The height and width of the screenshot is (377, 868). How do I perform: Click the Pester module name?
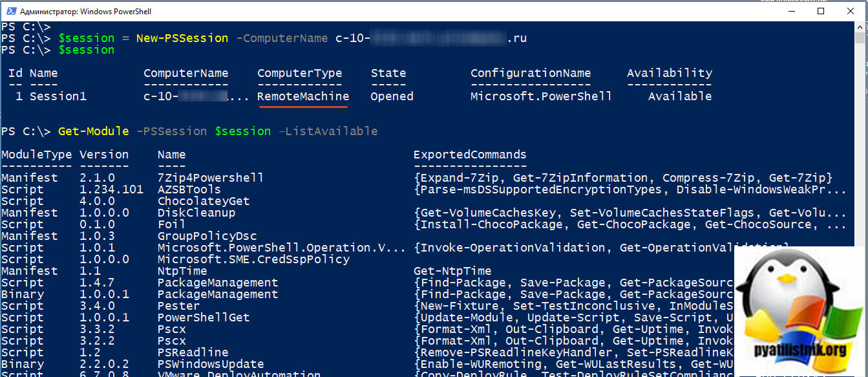(178, 306)
